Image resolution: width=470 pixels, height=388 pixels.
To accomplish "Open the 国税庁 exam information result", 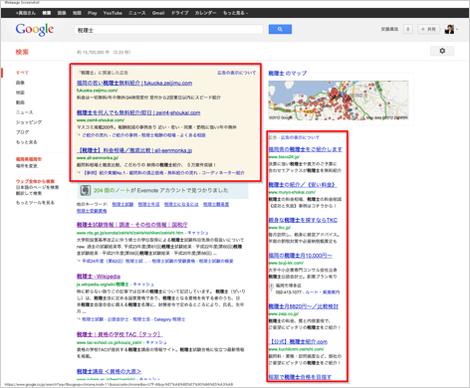I will (132, 225).
